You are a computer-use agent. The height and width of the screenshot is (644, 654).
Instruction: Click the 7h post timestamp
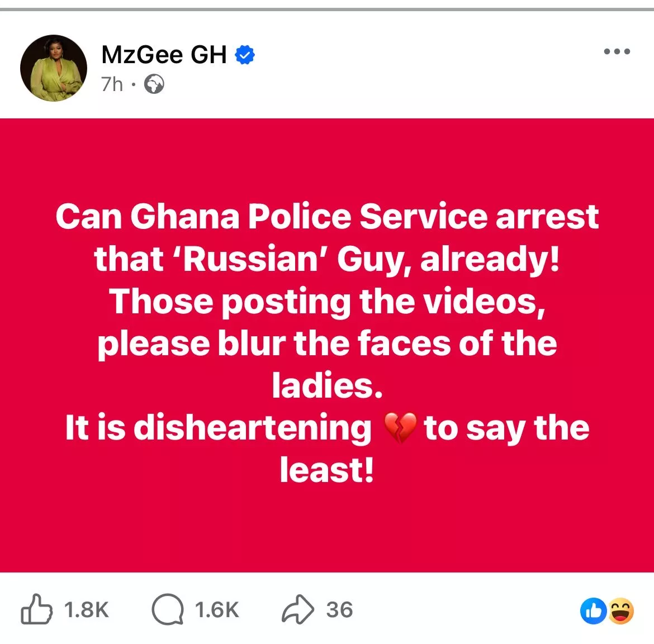(x=112, y=84)
